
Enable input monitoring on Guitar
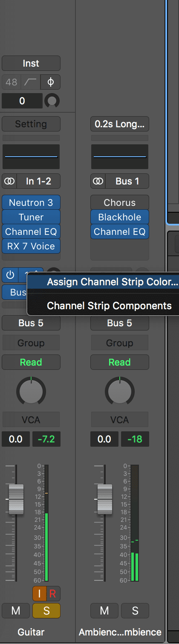[x=39, y=593]
